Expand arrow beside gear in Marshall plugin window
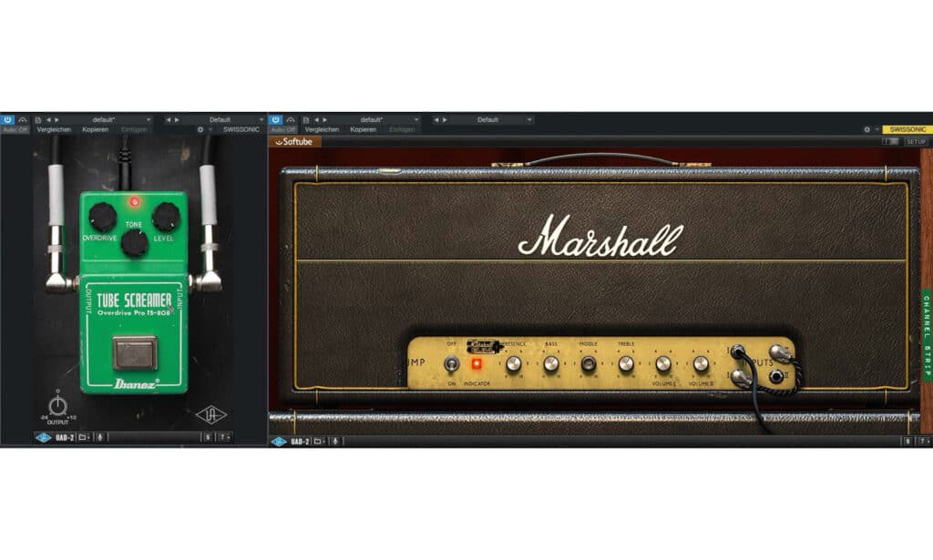This screenshot has height=560, width=933. (877, 129)
